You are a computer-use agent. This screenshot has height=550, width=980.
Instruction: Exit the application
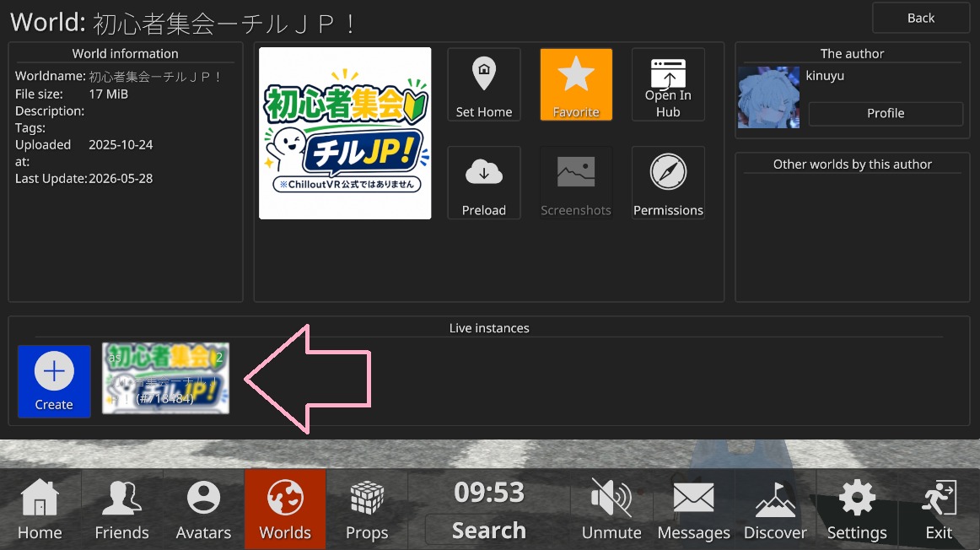point(939,510)
